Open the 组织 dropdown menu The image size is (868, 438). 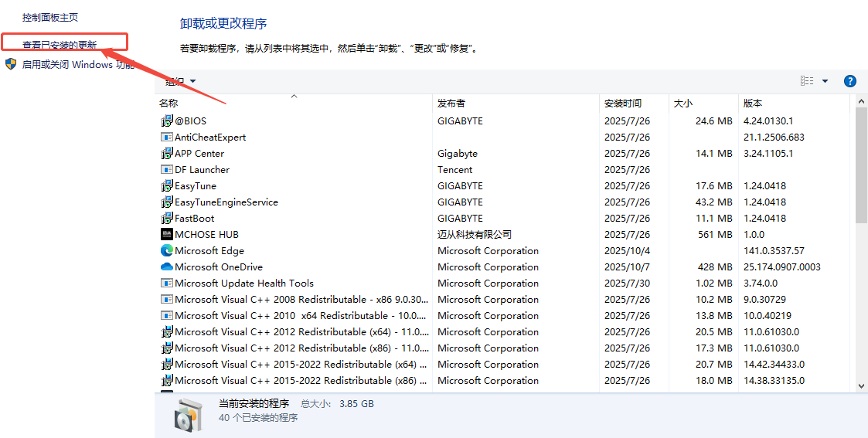pos(181,81)
